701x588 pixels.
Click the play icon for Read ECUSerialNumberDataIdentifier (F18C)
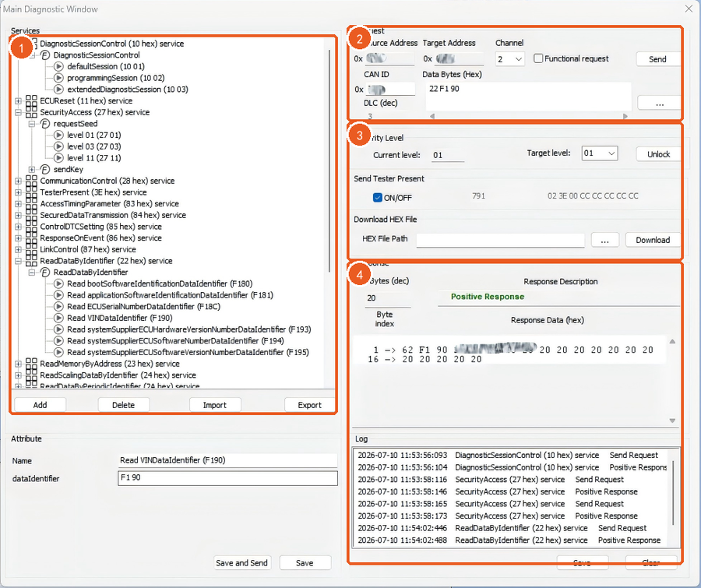coord(58,306)
